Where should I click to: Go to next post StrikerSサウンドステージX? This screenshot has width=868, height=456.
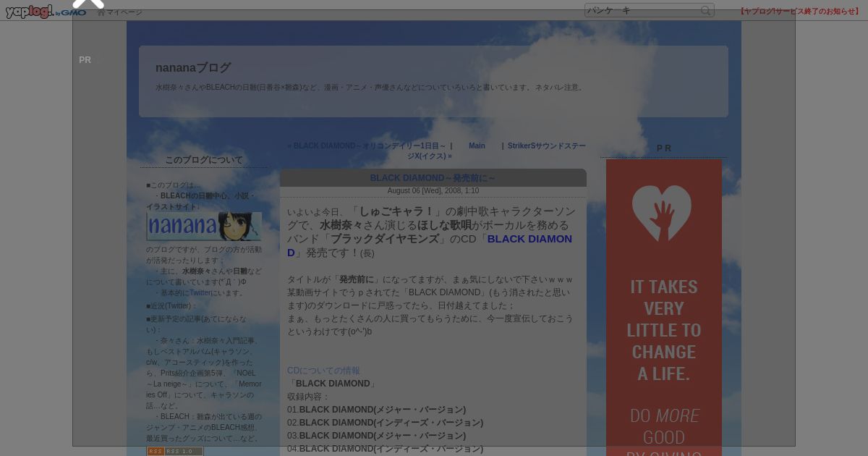tap(496, 151)
